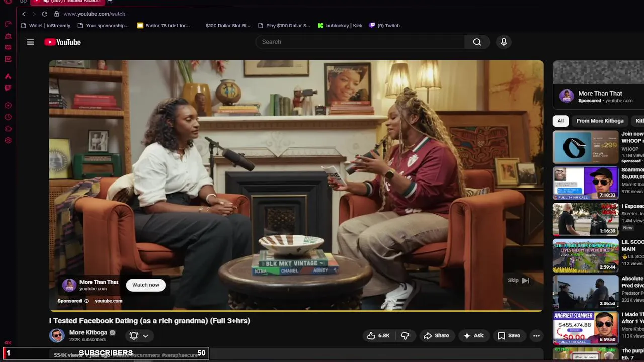Open workspaces icon beside the tab
The image size is (644, 362).
(x=23, y=2)
